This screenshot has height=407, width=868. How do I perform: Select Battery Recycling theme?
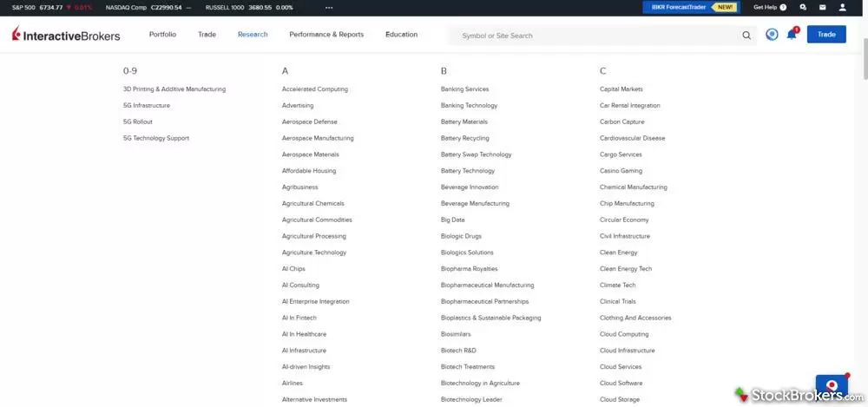click(x=465, y=138)
